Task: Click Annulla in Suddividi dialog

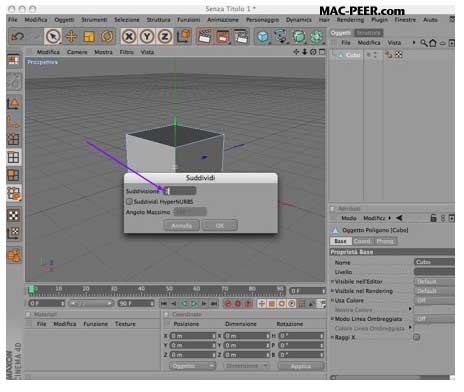Action: tap(182, 226)
